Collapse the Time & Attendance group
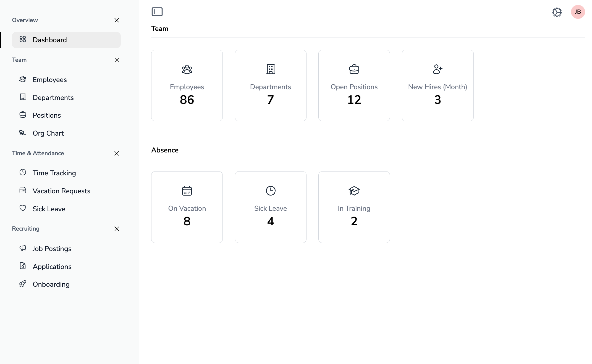The width and height of the screenshot is (592, 364). pyautogui.click(x=117, y=153)
